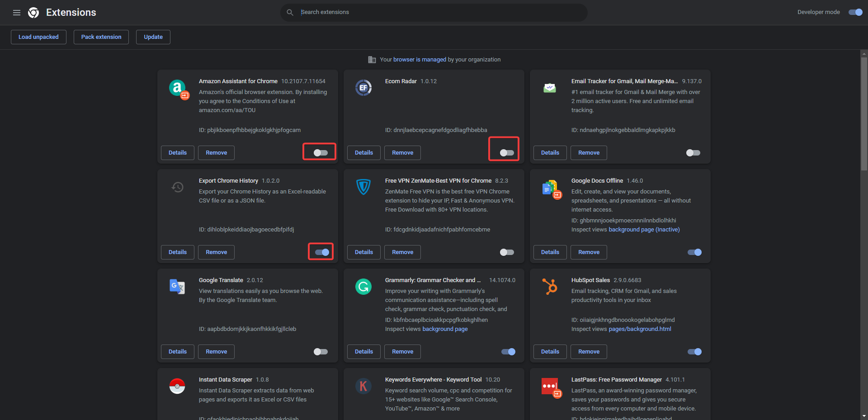Open Details for Export Chrome History
868x420 pixels.
click(178, 252)
